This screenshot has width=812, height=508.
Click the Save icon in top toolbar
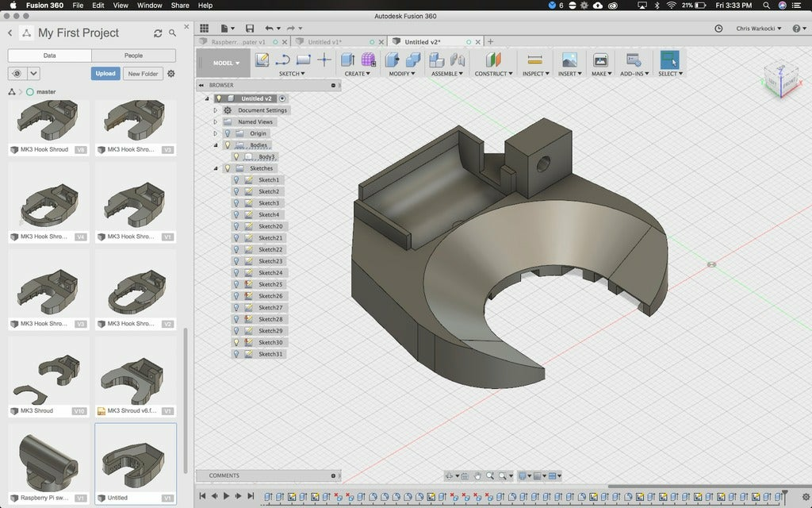[x=250, y=29]
